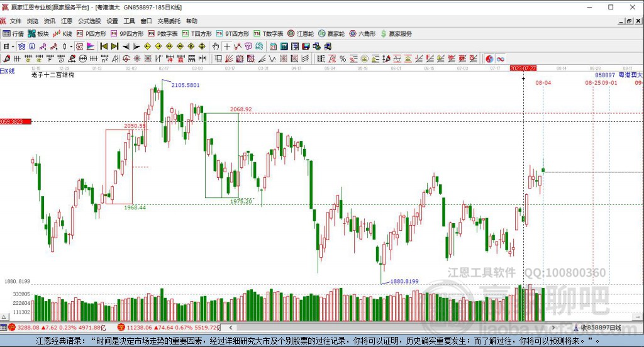Click the 2105.5801 high price label
The height and width of the screenshot is (347, 644).
pyautogui.click(x=186, y=85)
